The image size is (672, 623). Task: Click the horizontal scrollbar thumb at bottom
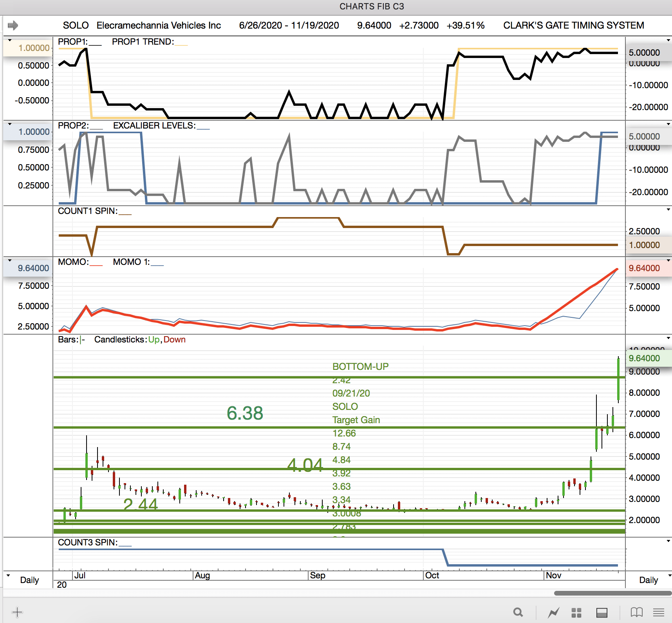612,593
